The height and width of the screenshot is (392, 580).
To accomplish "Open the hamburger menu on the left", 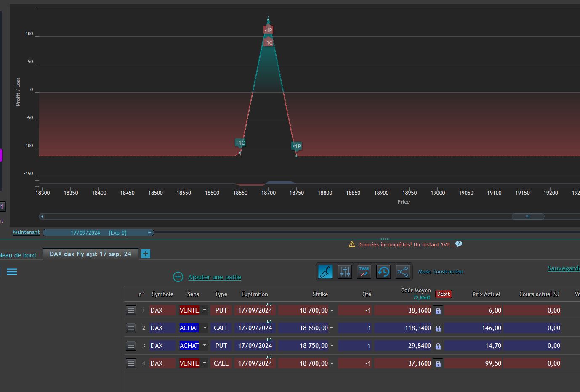I will click(x=12, y=272).
